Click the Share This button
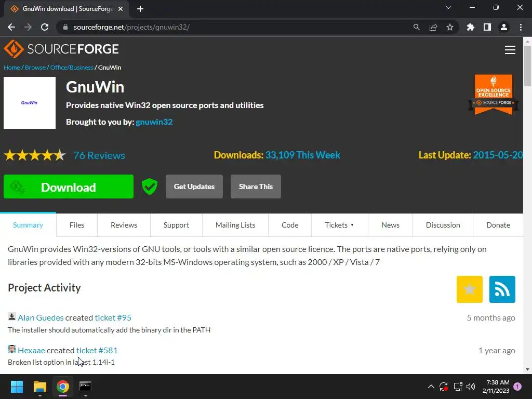 coord(256,187)
